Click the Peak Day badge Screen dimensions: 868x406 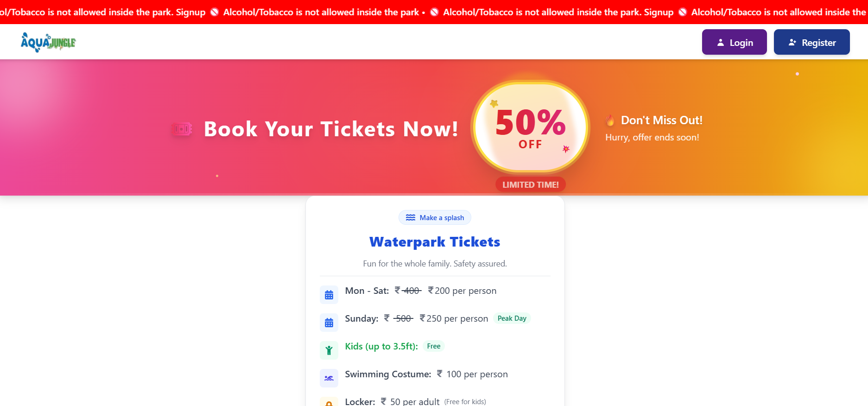tap(512, 318)
